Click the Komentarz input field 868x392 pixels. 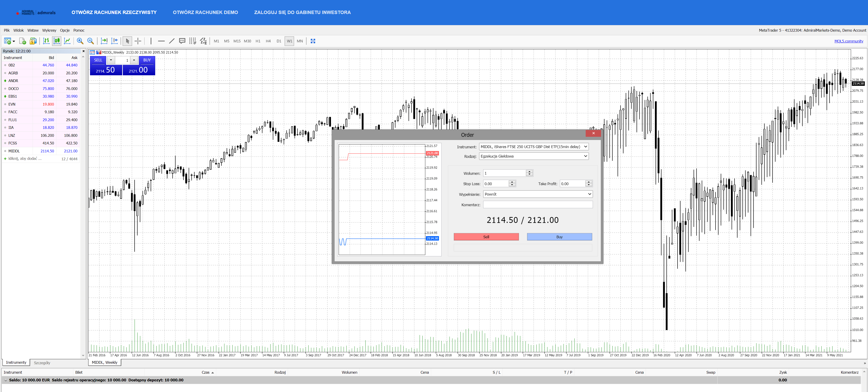[x=538, y=205]
